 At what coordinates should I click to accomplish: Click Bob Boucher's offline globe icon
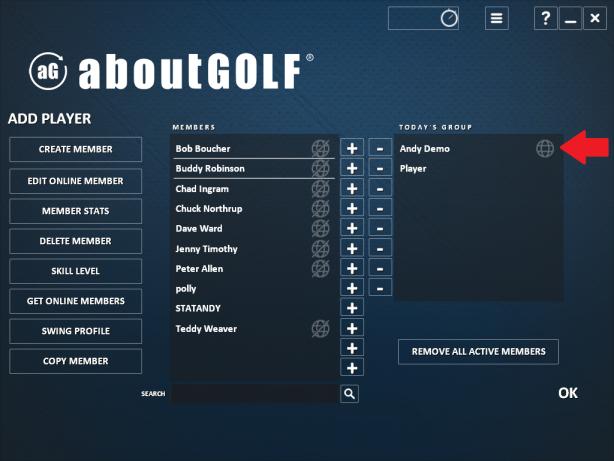coord(320,148)
